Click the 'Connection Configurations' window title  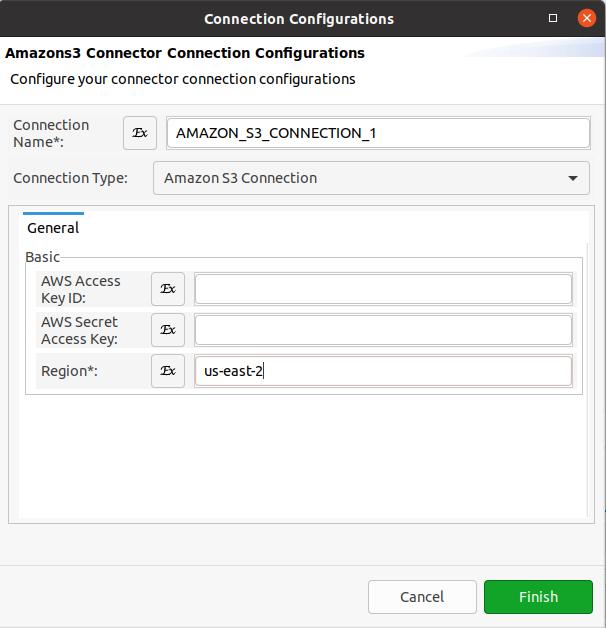point(299,19)
